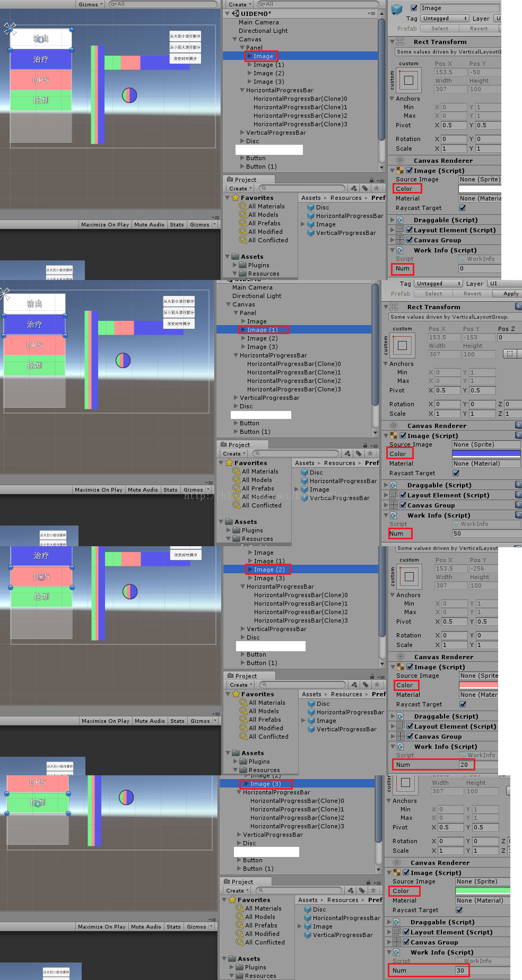This screenshot has height=980, width=522.
Task: Select Plugins folder in Num 0 capture
Action: 258,265
